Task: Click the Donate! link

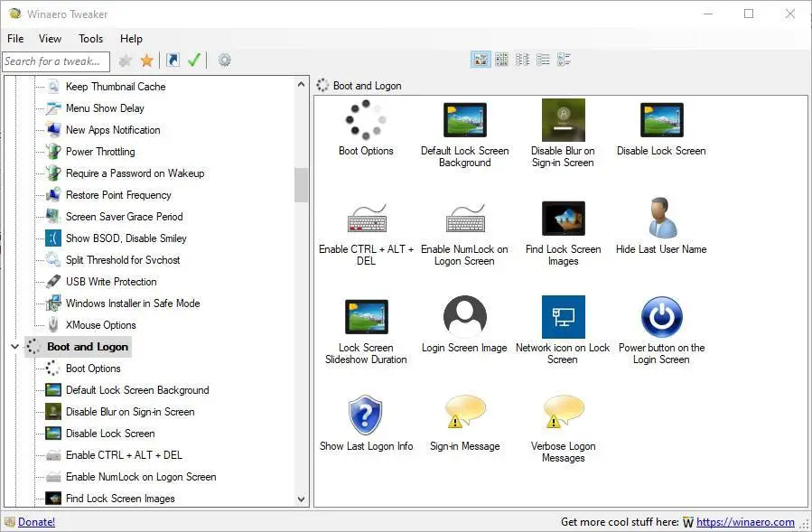Action: point(36,522)
